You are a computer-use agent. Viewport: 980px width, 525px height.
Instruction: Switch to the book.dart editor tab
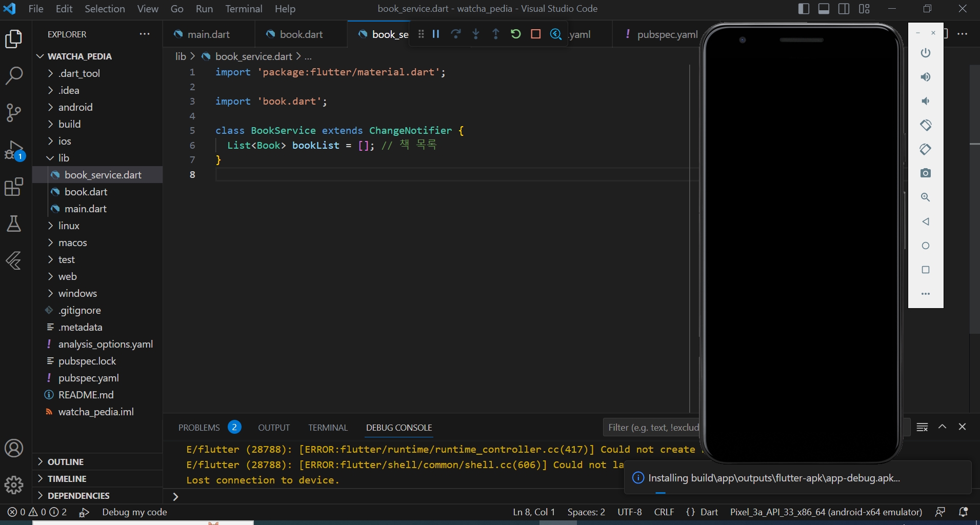pos(302,34)
